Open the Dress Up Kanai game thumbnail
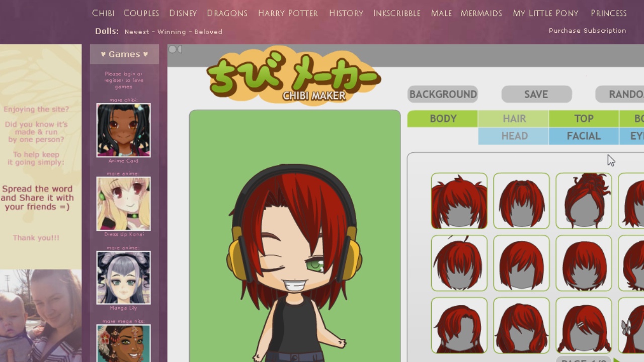644x362 pixels. click(123, 204)
